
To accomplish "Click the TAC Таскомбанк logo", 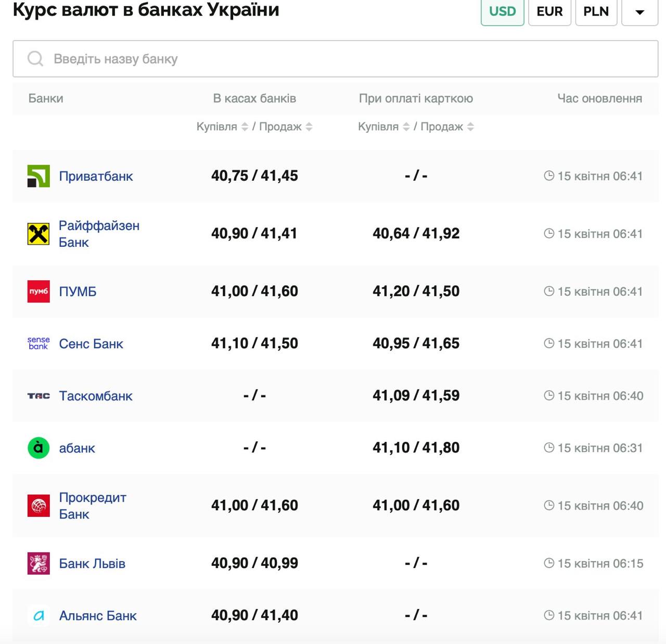I will coord(39,396).
